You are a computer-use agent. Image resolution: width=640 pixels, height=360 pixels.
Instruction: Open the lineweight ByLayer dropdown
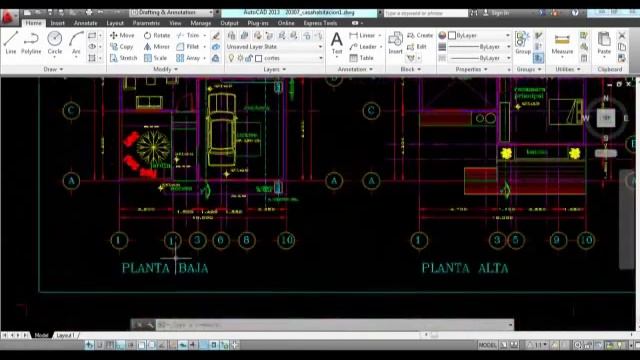479,47
